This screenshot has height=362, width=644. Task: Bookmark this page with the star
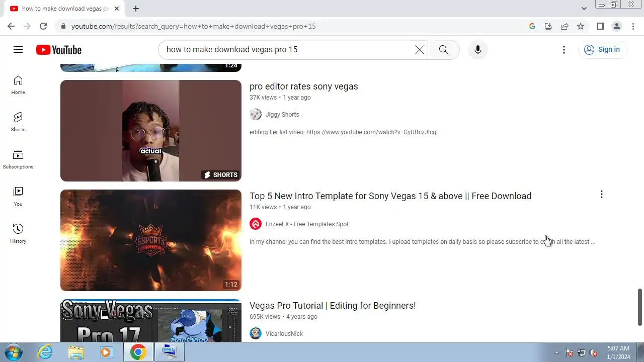click(x=581, y=26)
